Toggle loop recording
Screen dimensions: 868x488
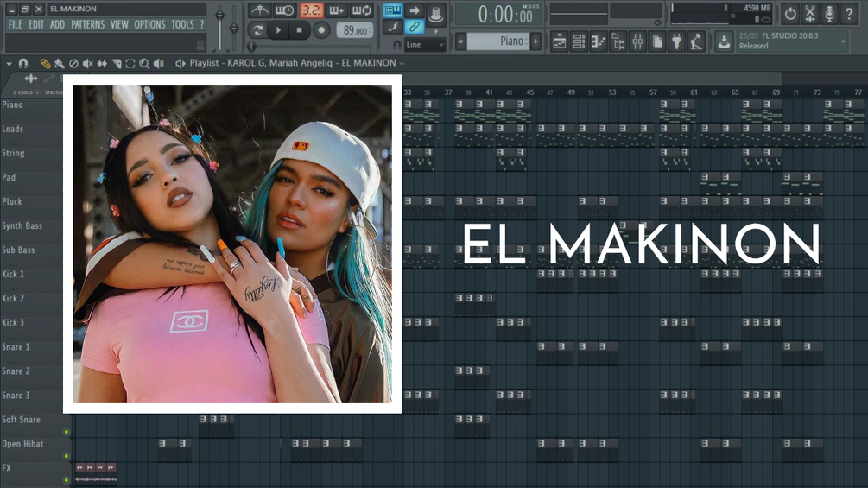362,10
